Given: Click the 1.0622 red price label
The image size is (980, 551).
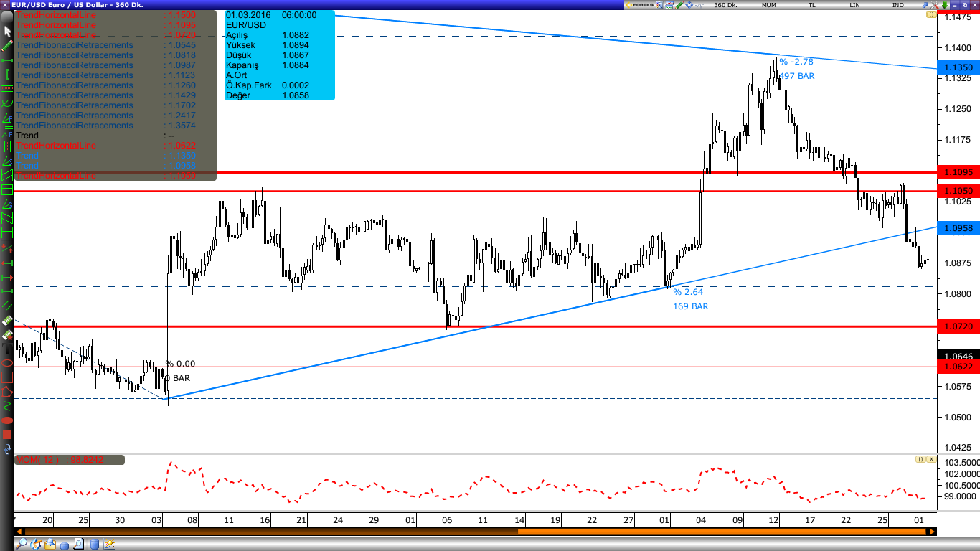Looking at the screenshot, I should click(958, 367).
